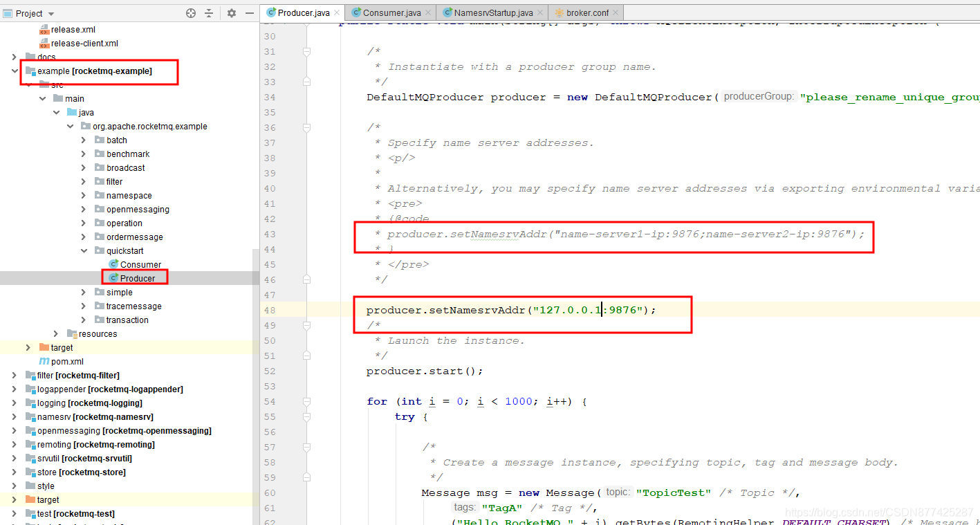
Task: Switch to the broker.conf tab
Action: [587, 12]
